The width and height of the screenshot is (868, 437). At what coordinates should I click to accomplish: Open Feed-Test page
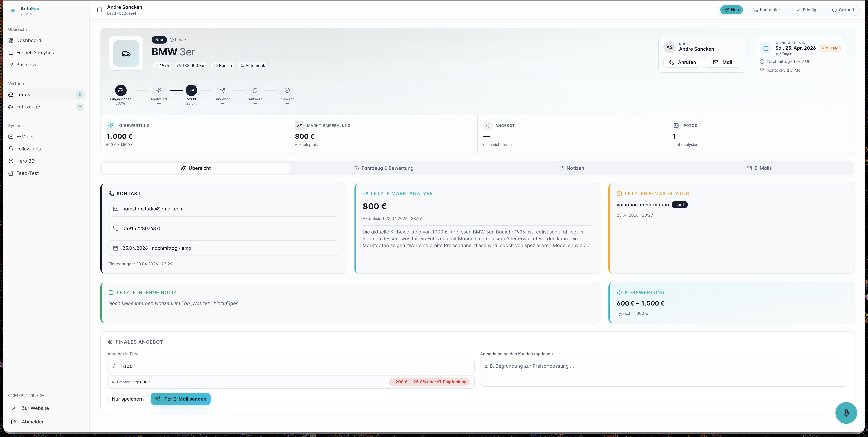click(46, 173)
